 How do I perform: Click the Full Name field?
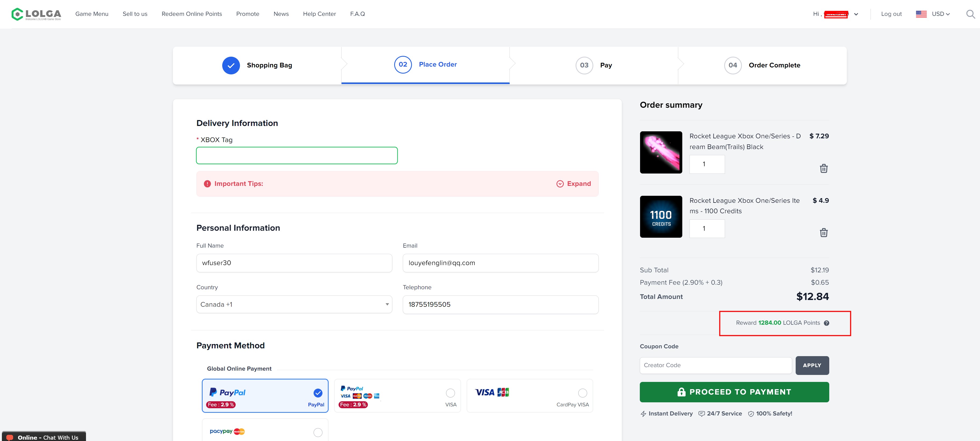click(x=294, y=263)
